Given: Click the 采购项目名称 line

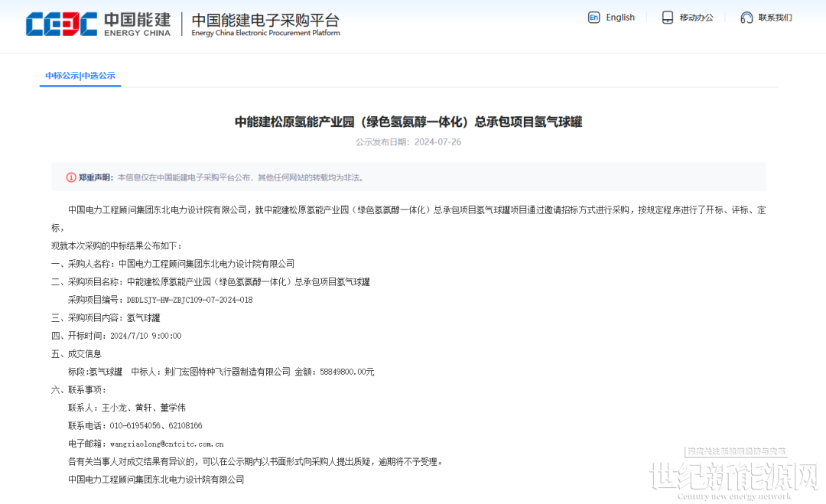Looking at the screenshot, I should coord(211,281).
